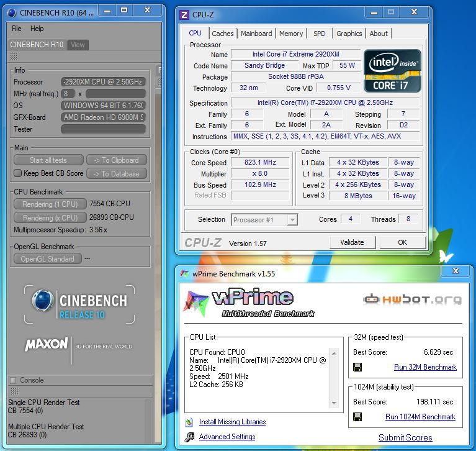Screen dimensions: 476x451
Task: Click the 823.1 MHz core speed value
Action: coord(260,162)
